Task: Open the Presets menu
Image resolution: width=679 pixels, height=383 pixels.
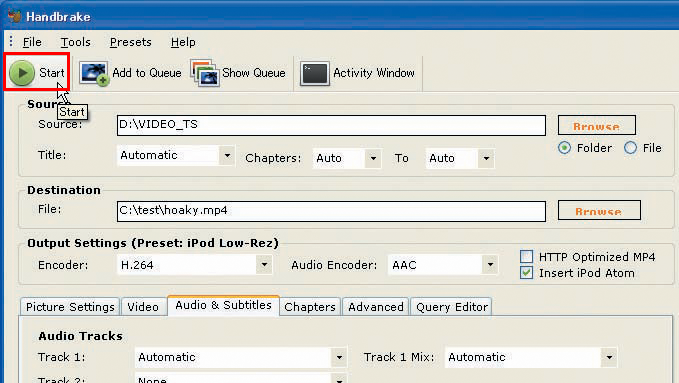Action: point(131,42)
